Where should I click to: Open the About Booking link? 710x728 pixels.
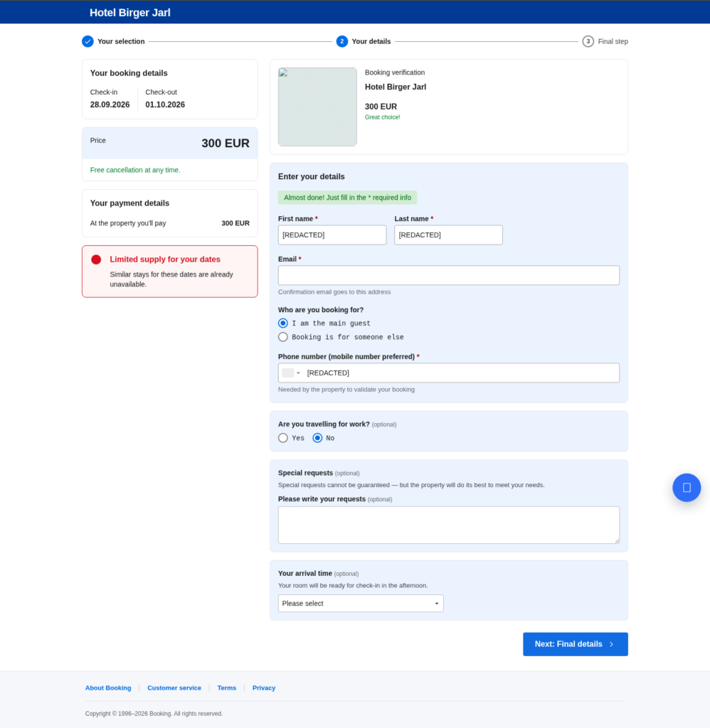coord(108,688)
